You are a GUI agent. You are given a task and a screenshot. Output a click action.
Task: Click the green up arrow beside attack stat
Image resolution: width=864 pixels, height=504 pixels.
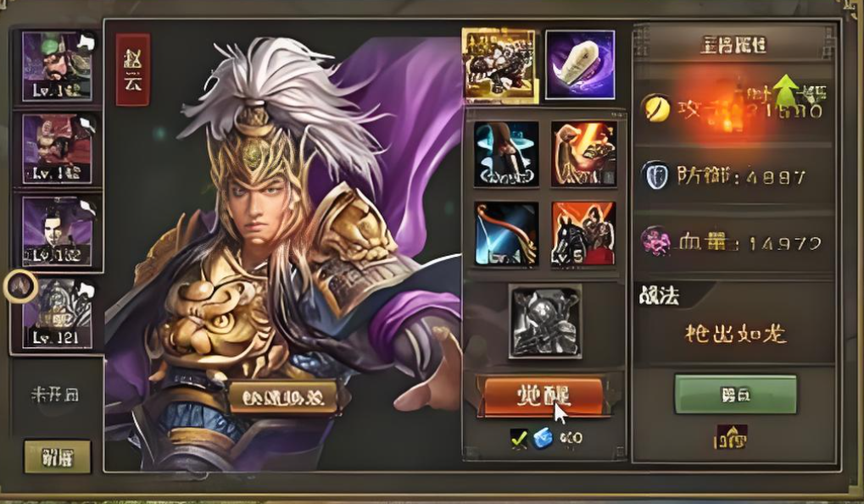pyautogui.click(x=786, y=91)
